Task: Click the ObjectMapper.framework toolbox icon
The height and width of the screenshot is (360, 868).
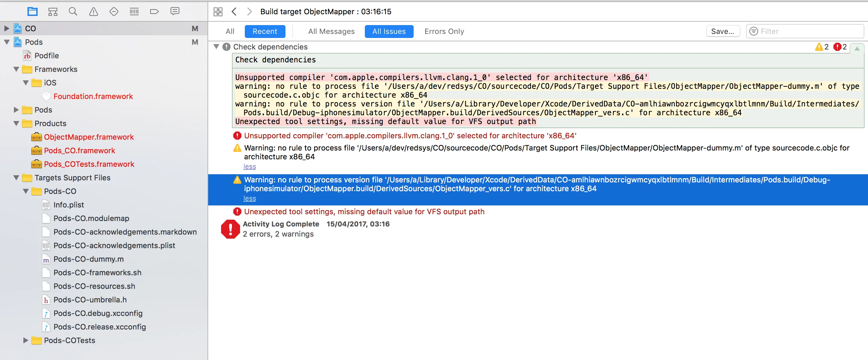Action: point(37,137)
